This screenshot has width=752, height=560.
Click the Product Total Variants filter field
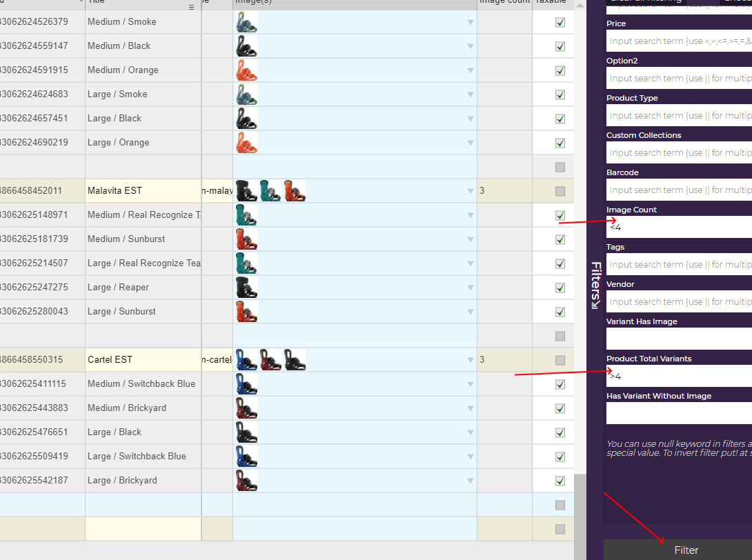679,376
